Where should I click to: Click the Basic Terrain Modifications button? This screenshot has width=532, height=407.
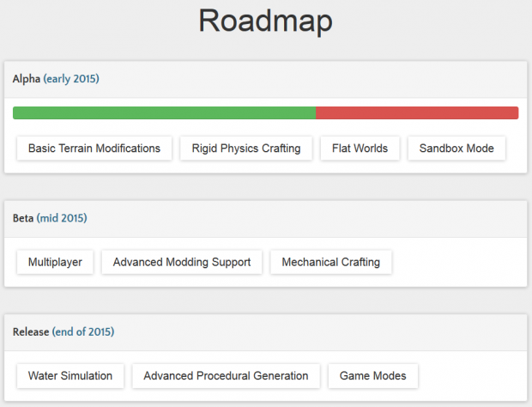click(x=94, y=149)
